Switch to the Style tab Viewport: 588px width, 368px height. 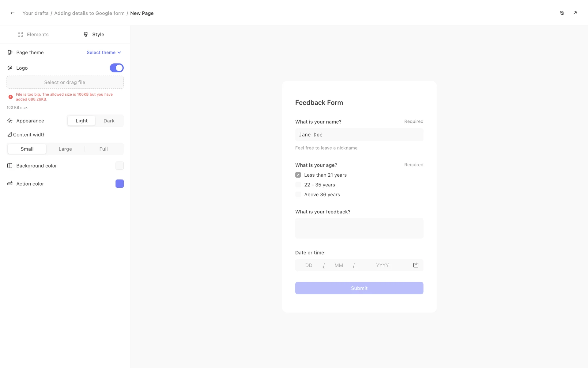[94, 34]
